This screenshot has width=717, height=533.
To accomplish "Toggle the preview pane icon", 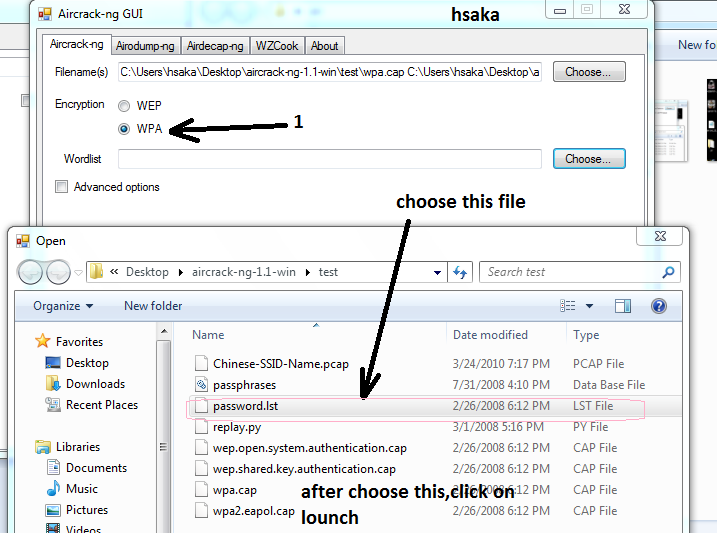I will 622,306.
